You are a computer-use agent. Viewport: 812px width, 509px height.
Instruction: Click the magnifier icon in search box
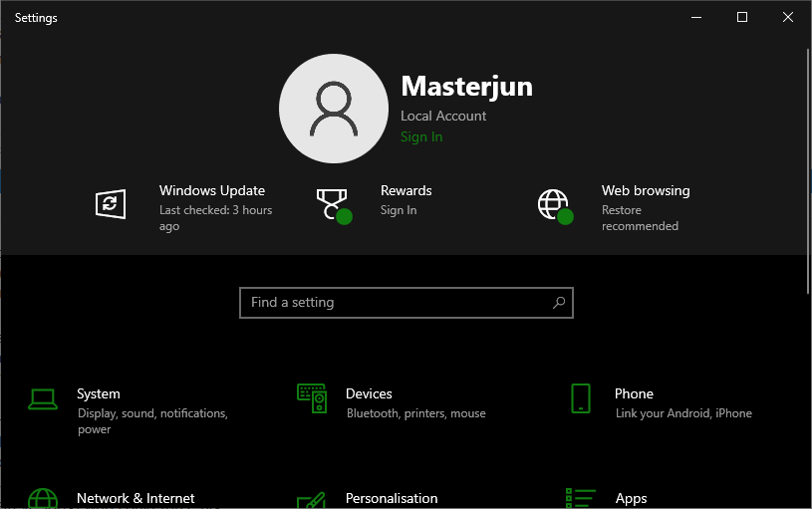559,303
